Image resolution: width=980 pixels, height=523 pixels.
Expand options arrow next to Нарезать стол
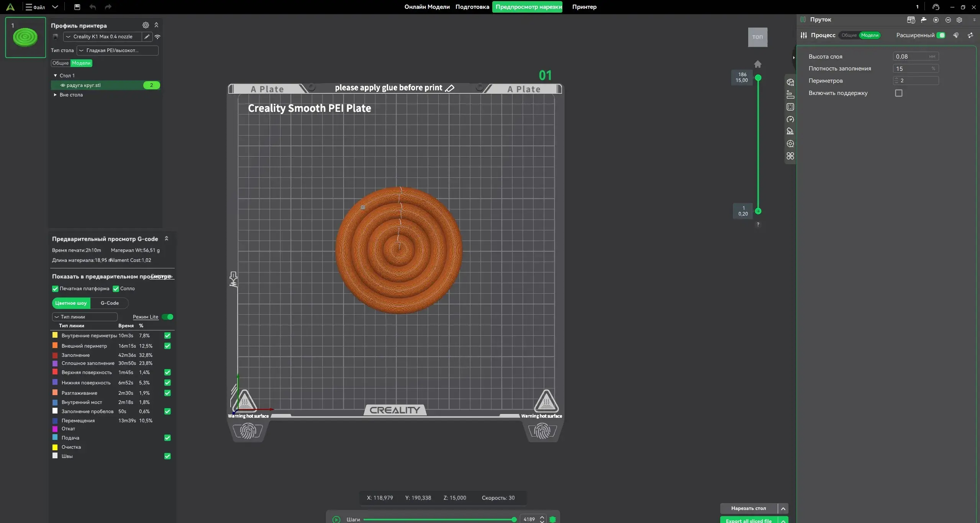(783, 509)
